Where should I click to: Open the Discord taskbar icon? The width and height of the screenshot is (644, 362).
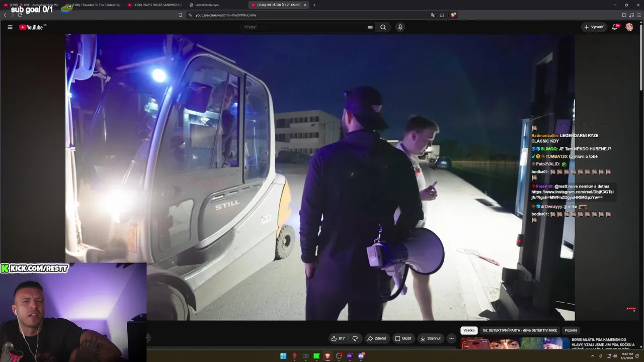point(361,356)
